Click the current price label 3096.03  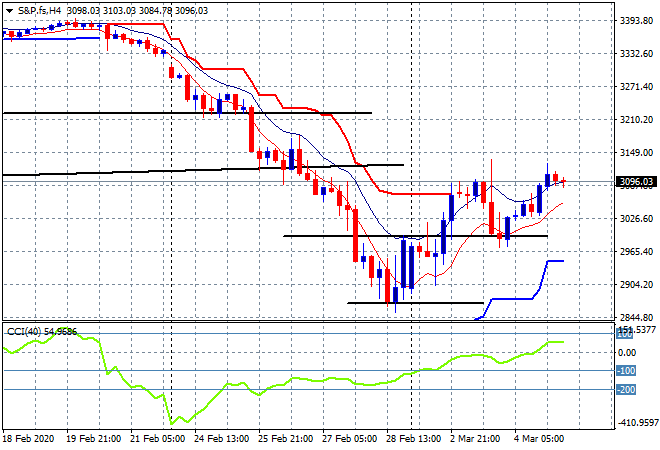coord(636,182)
